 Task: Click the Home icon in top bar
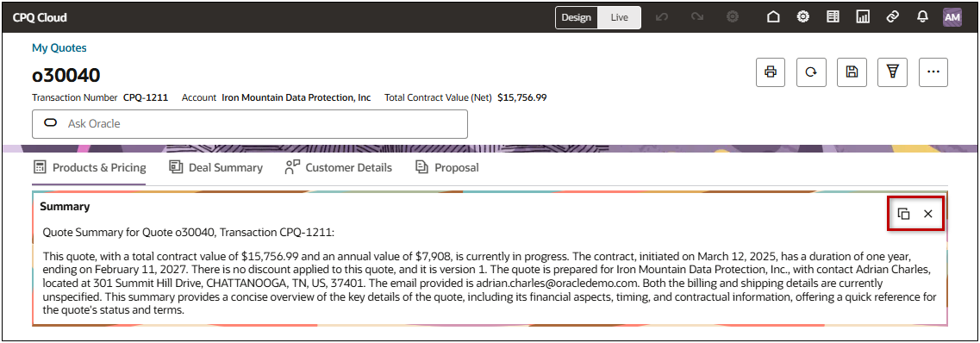773,17
